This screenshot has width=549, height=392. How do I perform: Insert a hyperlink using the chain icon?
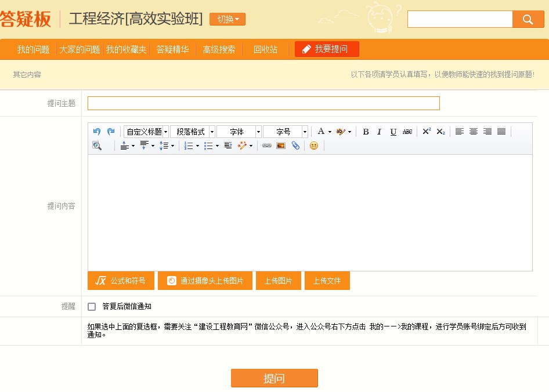[x=267, y=146]
